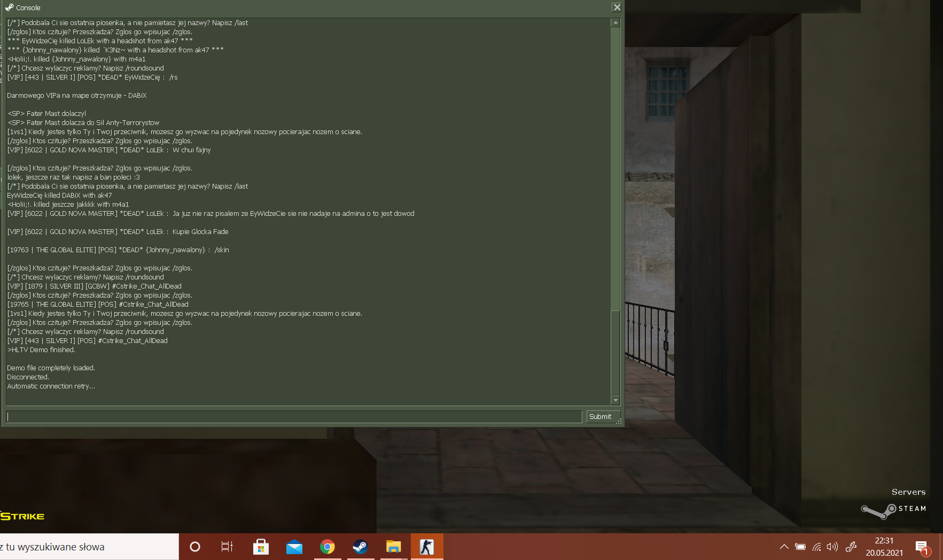Open File Explorer from the taskbar

click(x=393, y=547)
